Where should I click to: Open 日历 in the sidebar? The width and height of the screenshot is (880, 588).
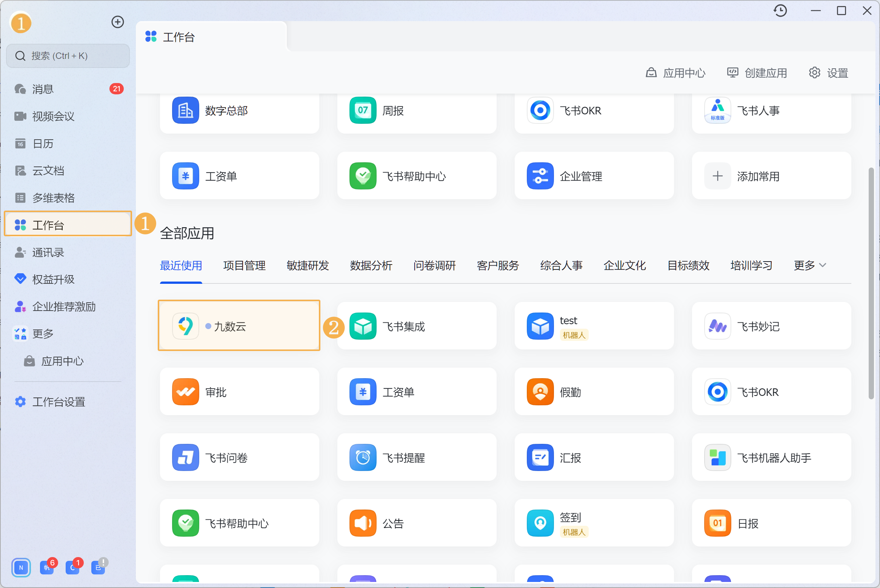point(68,143)
